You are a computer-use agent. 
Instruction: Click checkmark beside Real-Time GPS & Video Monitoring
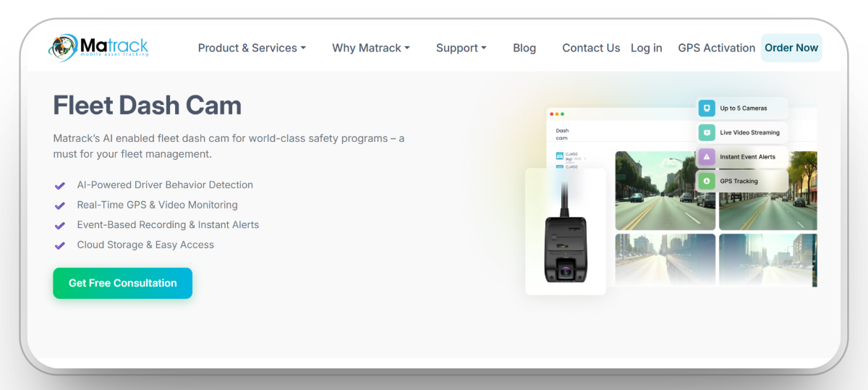click(x=60, y=205)
